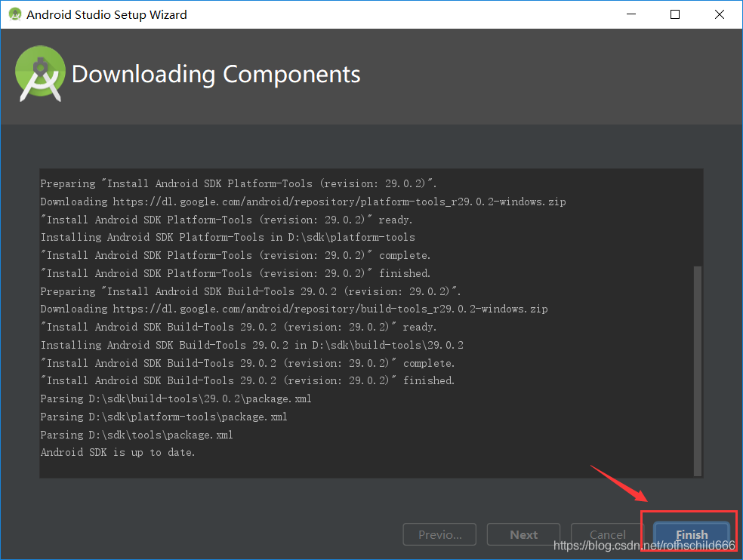Click the 'Parsing D:\sdk\tools\package.xml' line
Screen dimensions: 743x560
coord(137,435)
